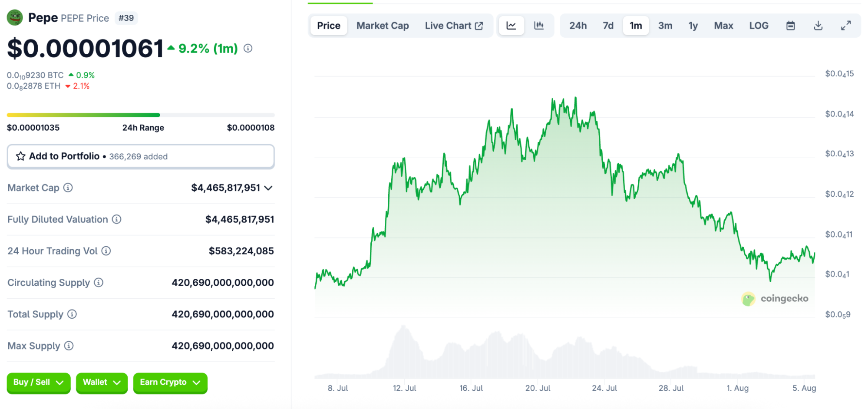This screenshot has width=868, height=409.
Task: Click the coingecko watermark logo
Action: (749, 299)
